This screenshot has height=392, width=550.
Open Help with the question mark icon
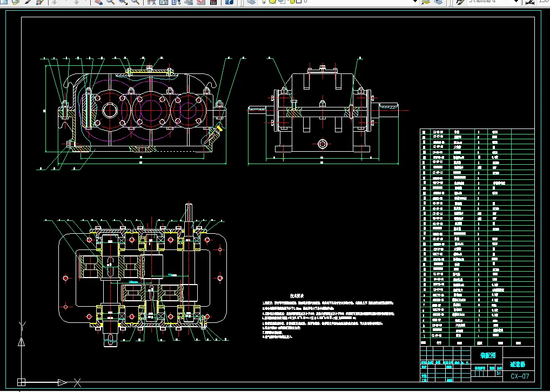point(229,2)
